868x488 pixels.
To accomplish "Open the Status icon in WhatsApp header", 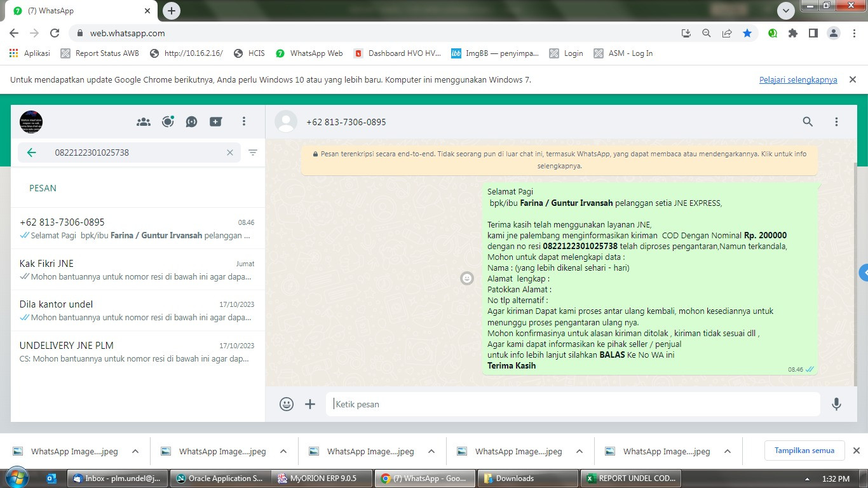I will click(168, 121).
